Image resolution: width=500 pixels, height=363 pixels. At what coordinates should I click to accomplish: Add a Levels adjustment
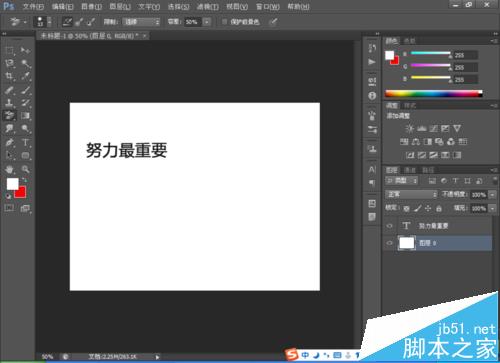[422, 129]
